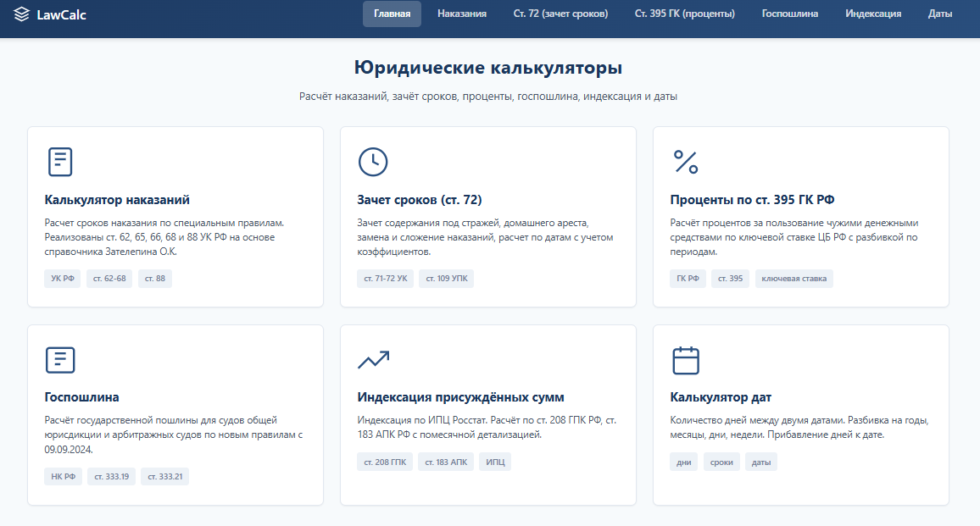Click description about Индексация по ИПЦ Росстат
Image resolution: width=980 pixels, height=526 pixels.
(x=487, y=427)
